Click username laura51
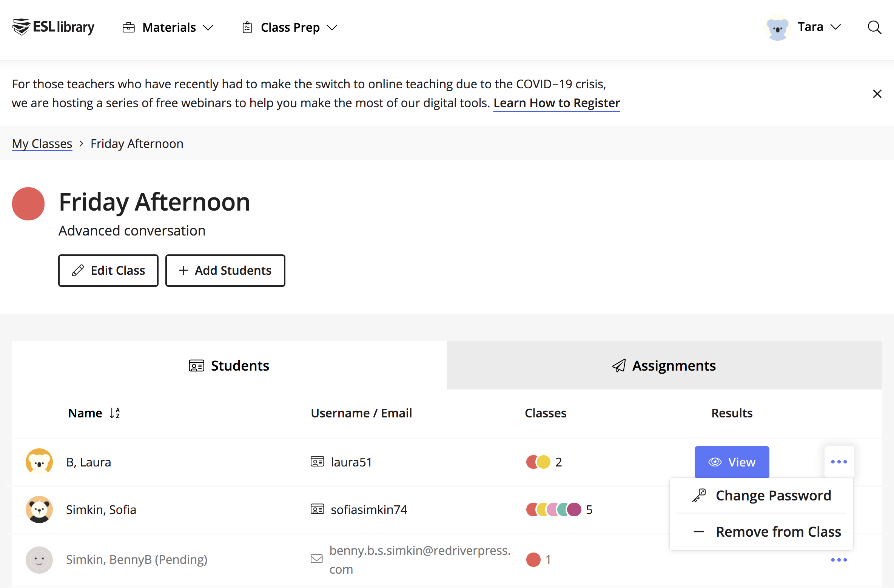The height and width of the screenshot is (588, 894). (351, 462)
